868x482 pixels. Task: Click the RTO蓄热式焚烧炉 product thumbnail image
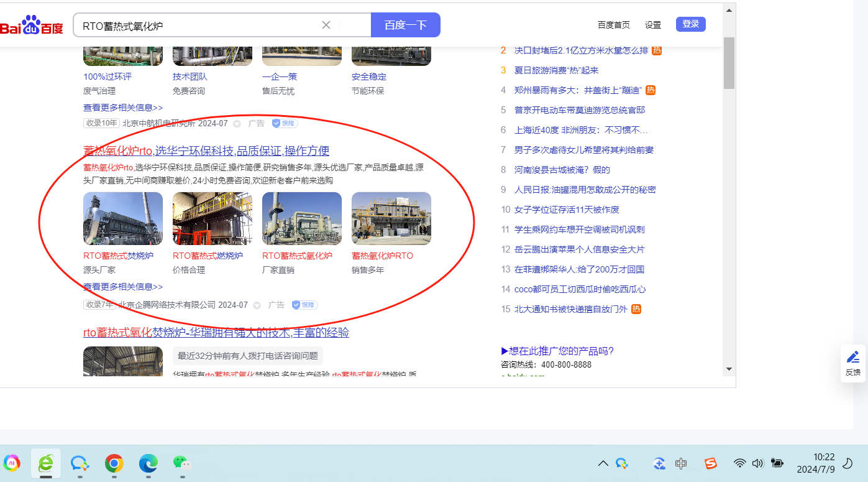(x=123, y=218)
